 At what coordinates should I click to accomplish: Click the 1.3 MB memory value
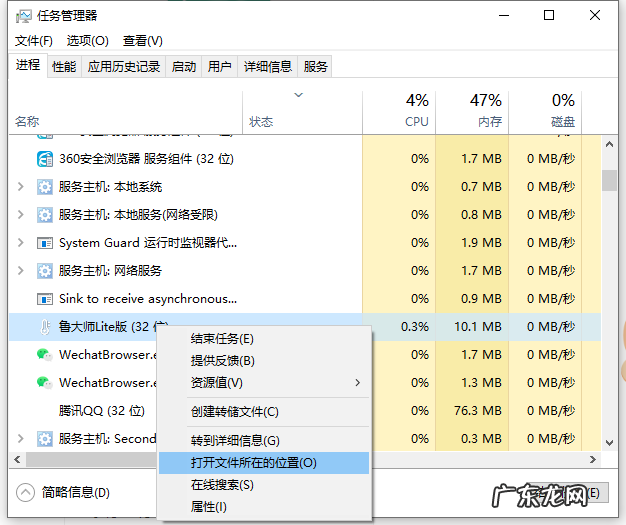pyautogui.click(x=481, y=383)
